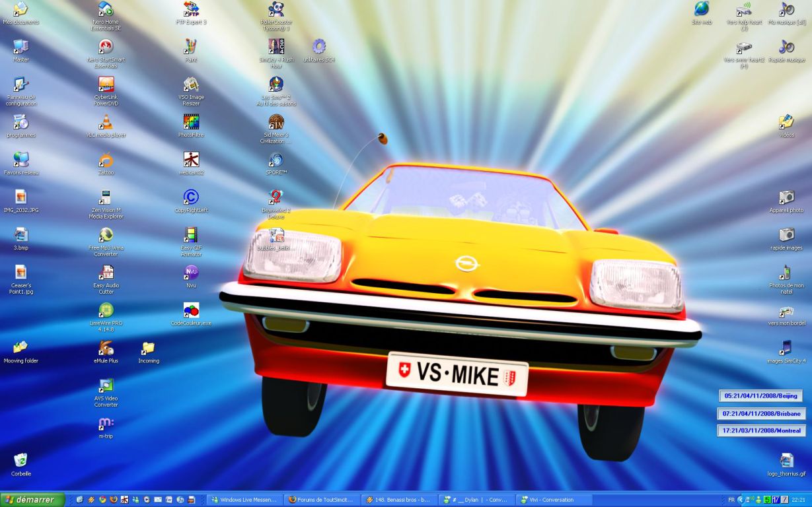Launch RollerCoaster Tycoon 3
This screenshot has width=812, height=507.
[276, 9]
